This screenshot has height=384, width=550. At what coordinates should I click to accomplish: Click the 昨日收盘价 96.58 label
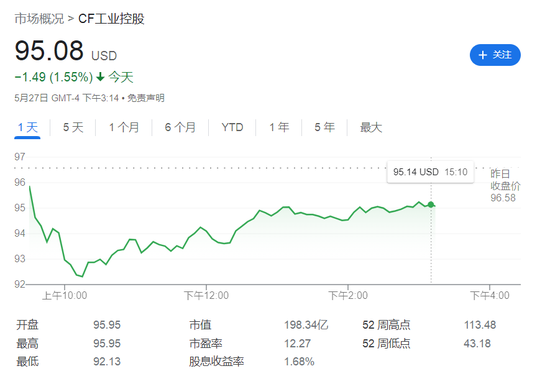point(505,186)
